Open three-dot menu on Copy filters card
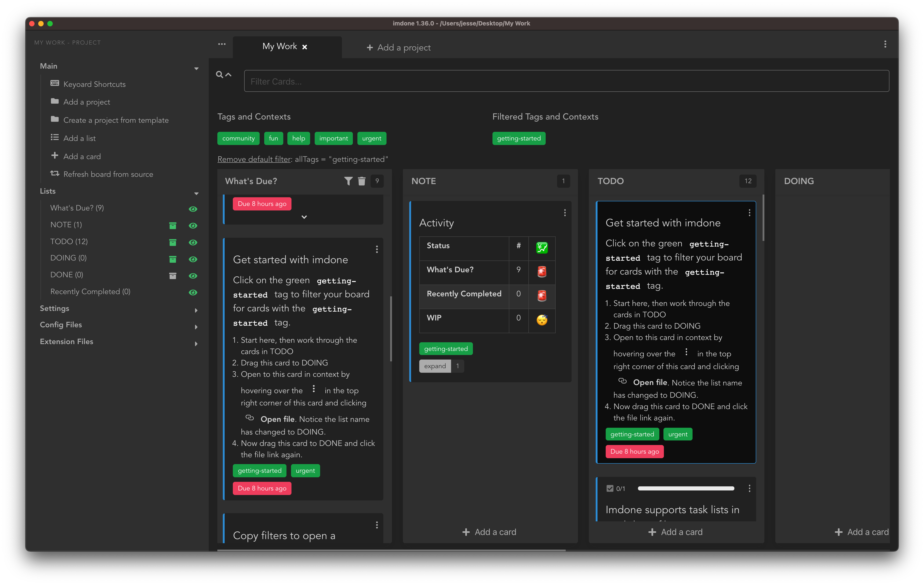Screen dimensions: 924x585 pos(377,525)
